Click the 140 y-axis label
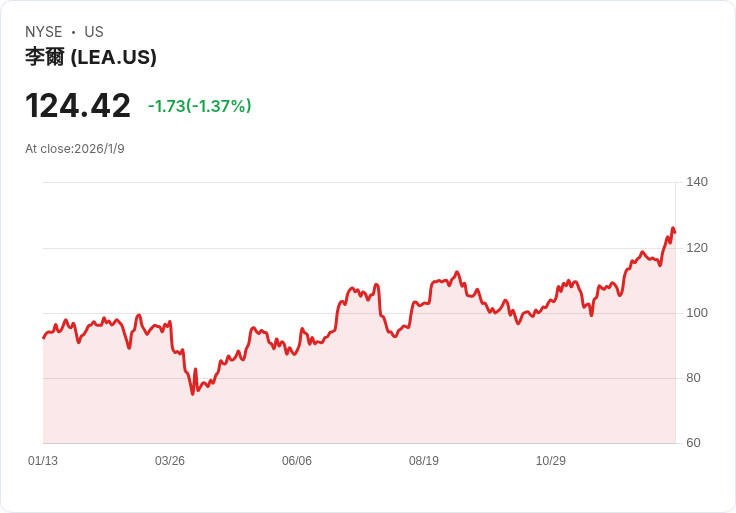 point(697,182)
